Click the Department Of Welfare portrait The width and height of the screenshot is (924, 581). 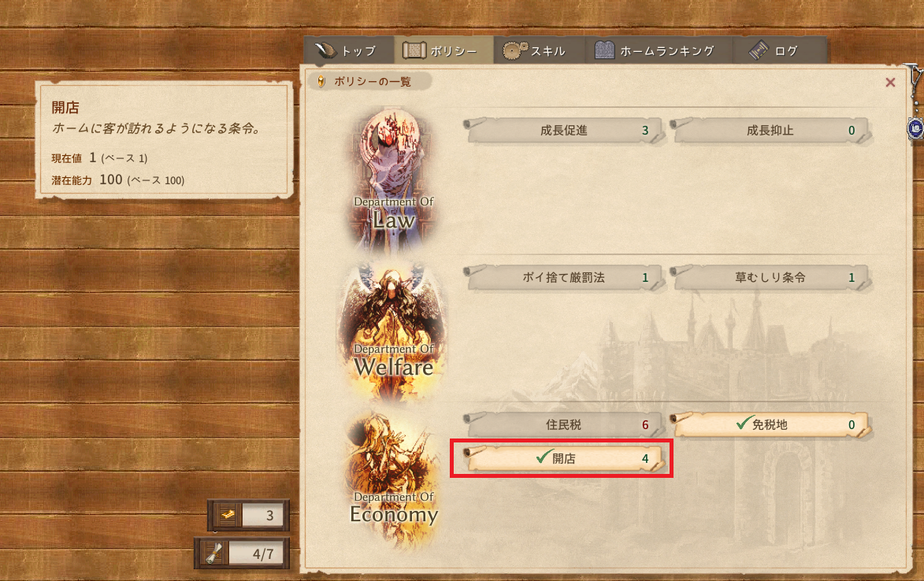click(394, 330)
